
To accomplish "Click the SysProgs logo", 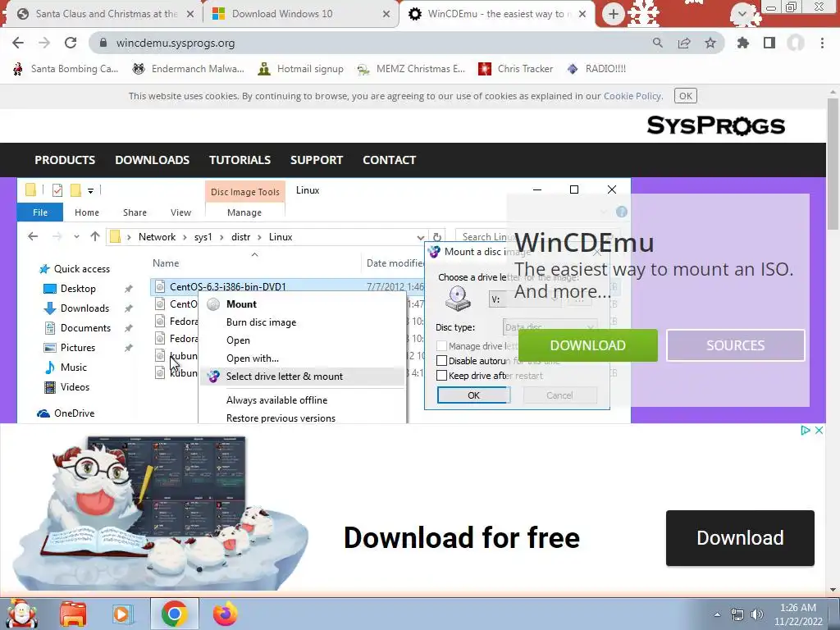I will pos(715,126).
